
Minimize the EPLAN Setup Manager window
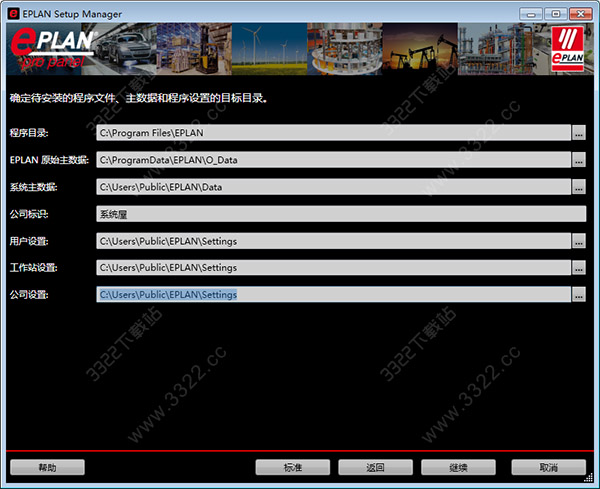[x=531, y=14]
